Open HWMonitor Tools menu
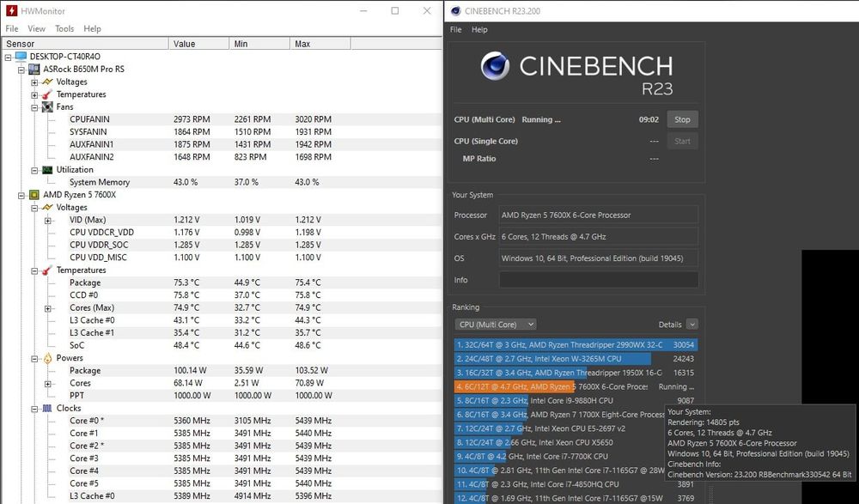This screenshot has width=859, height=504. (x=64, y=28)
